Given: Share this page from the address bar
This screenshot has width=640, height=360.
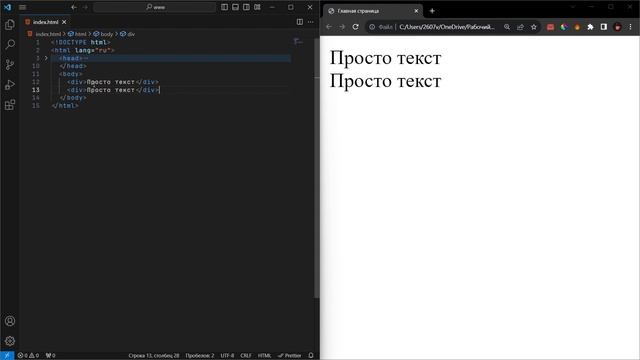Looking at the screenshot, I should [x=520, y=27].
